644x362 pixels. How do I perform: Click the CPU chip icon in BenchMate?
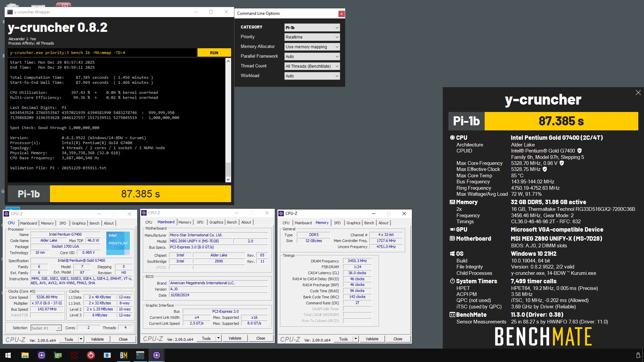452,138
